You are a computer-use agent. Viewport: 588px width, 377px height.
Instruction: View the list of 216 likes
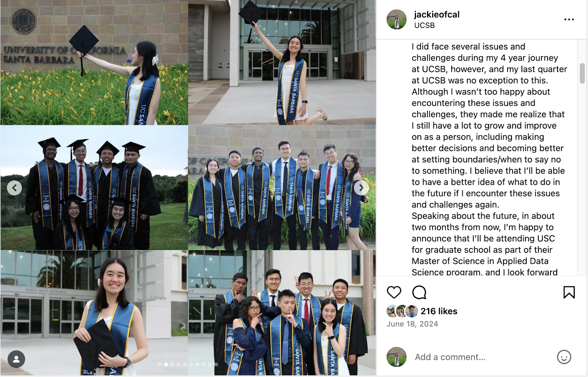[439, 311]
